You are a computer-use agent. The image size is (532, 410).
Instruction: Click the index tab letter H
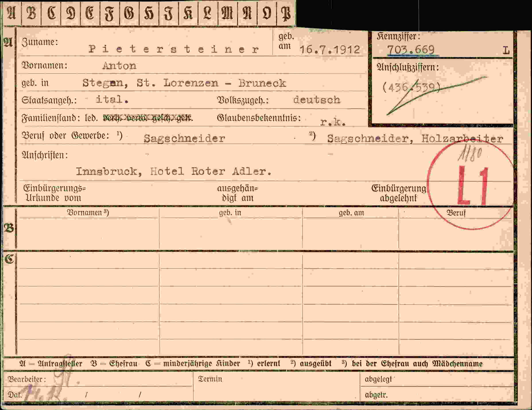pos(149,13)
